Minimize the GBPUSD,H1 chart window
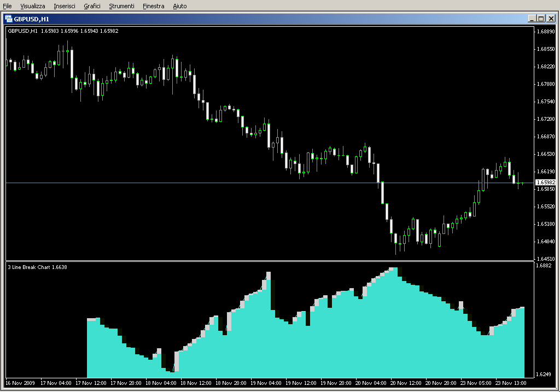Viewport: 560px width, 392px height. [x=532, y=19]
